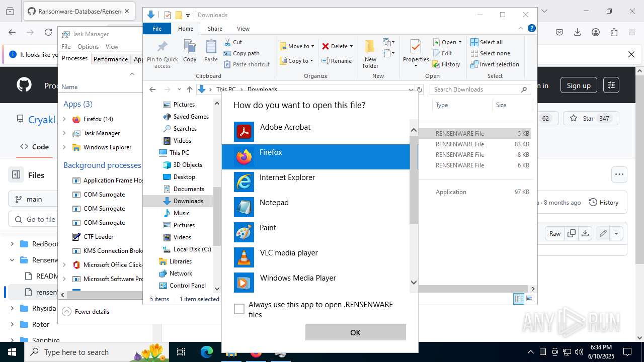
Task: Expand the Rotor folder in GitHub tree
Action: 12,324
